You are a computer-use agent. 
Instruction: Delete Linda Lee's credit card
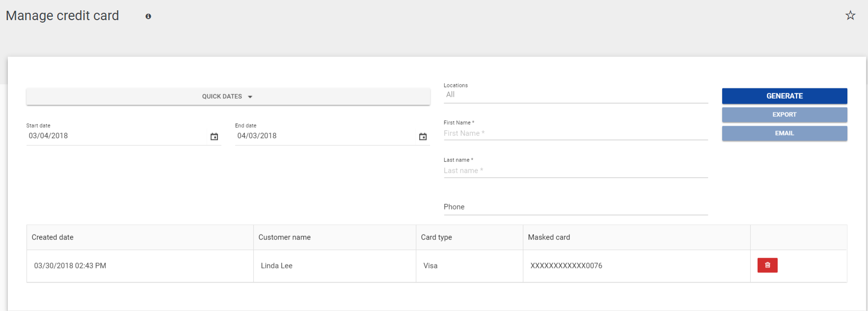[x=767, y=265]
